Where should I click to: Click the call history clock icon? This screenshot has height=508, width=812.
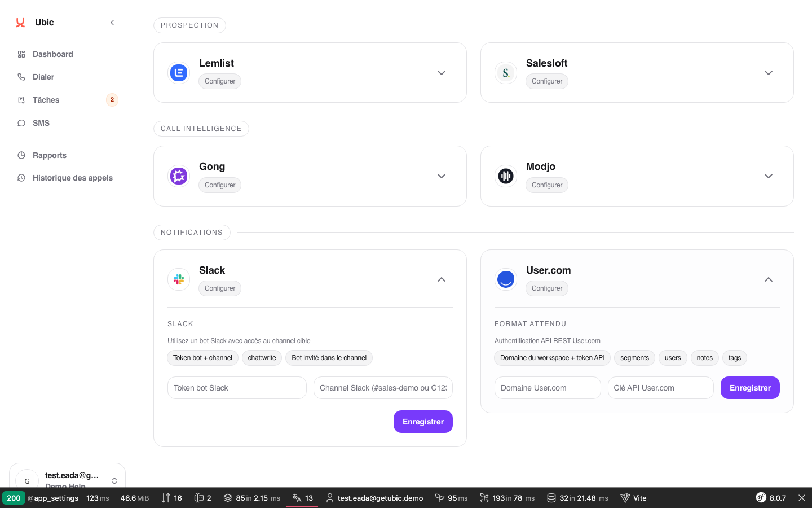[21, 178]
